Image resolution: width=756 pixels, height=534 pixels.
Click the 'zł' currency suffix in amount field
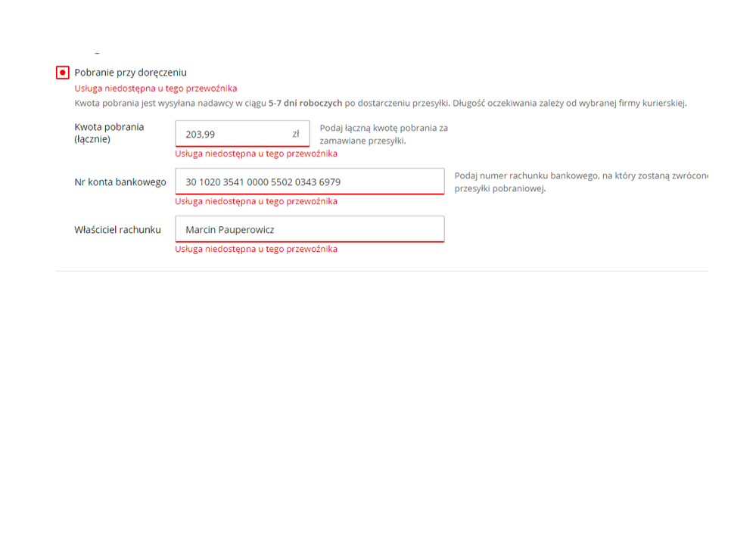(x=296, y=134)
